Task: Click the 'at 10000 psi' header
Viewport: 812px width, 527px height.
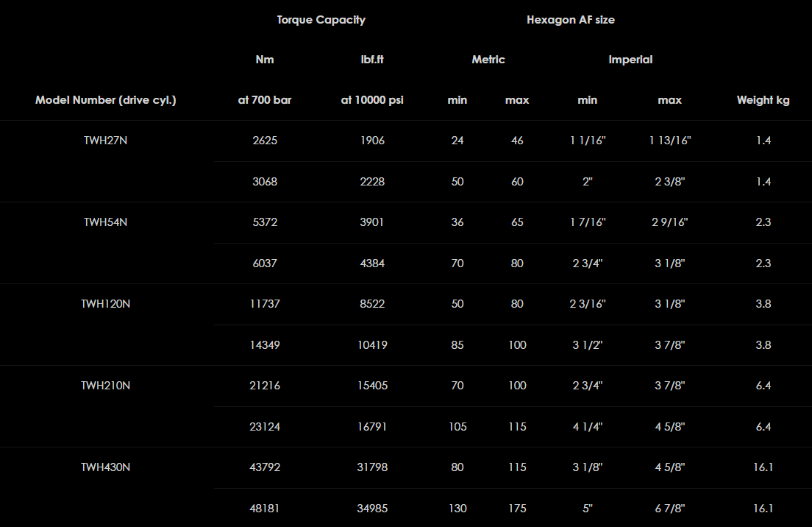Action: (x=372, y=100)
